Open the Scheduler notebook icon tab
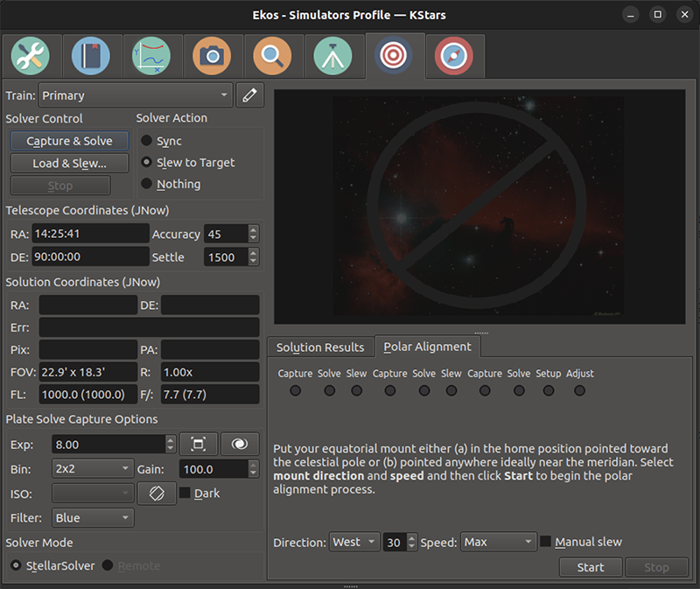The width and height of the screenshot is (700, 589). click(x=90, y=56)
